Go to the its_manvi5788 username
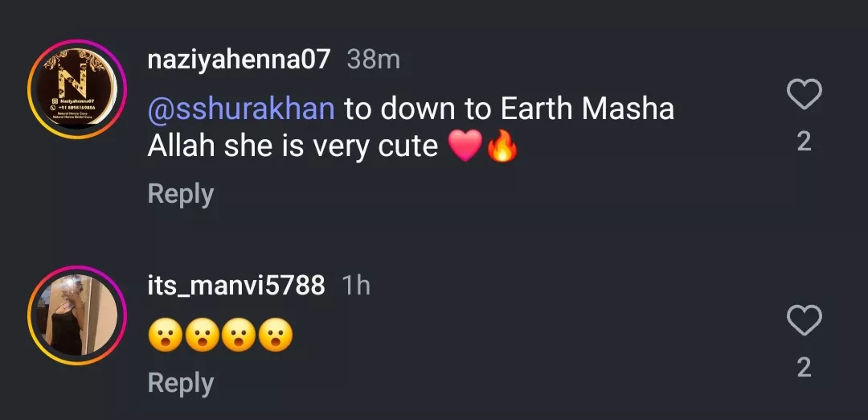Image resolution: width=868 pixels, height=420 pixels. pyautogui.click(x=236, y=285)
